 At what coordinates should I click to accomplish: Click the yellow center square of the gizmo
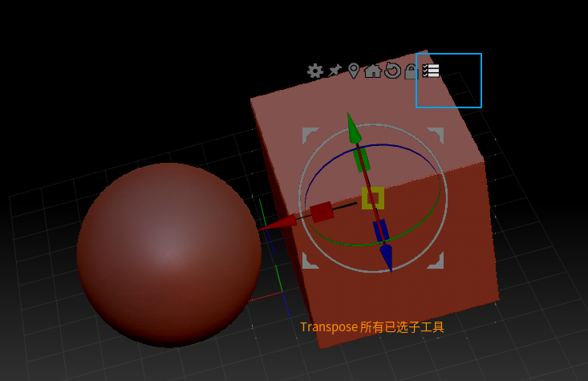pyautogui.click(x=373, y=198)
